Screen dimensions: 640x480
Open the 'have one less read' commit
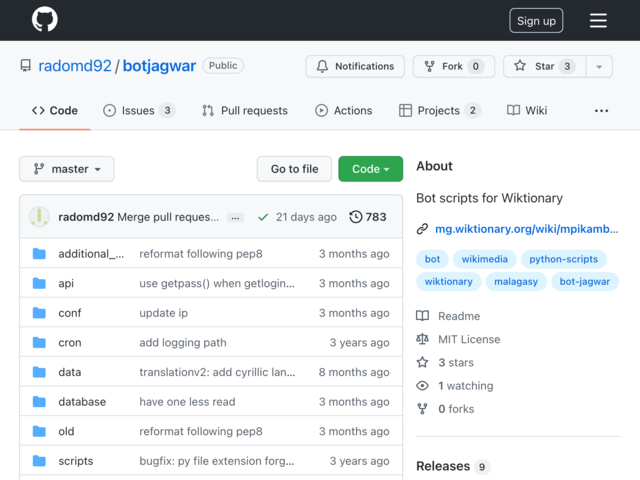tap(187, 402)
